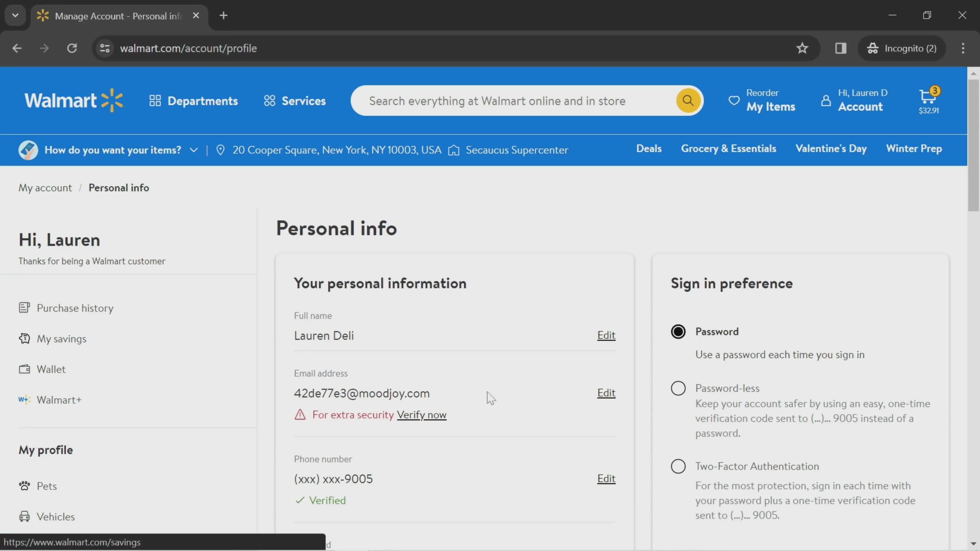Click the store house icon

point(454,150)
